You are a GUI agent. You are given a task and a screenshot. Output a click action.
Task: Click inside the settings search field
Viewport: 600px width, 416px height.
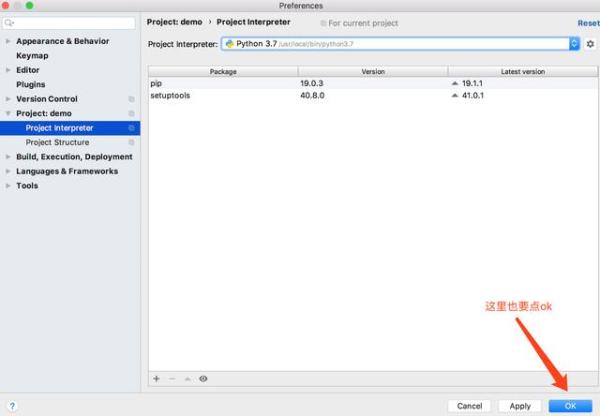69,23
